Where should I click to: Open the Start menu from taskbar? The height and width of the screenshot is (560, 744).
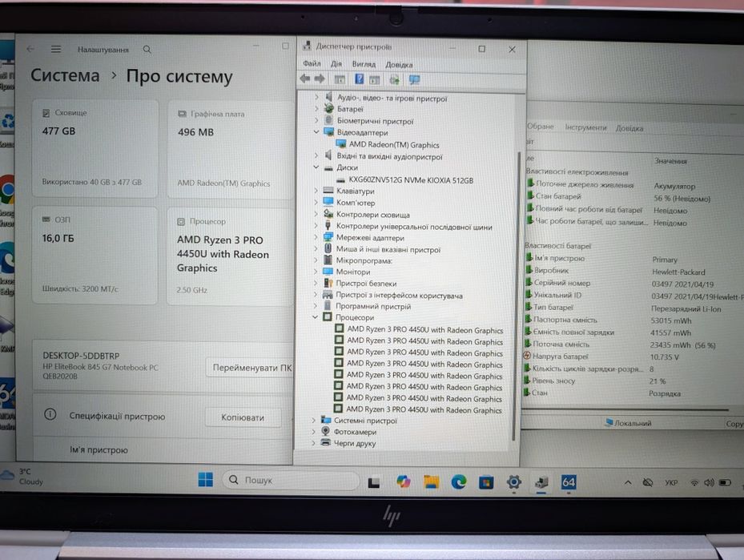pyautogui.click(x=206, y=480)
